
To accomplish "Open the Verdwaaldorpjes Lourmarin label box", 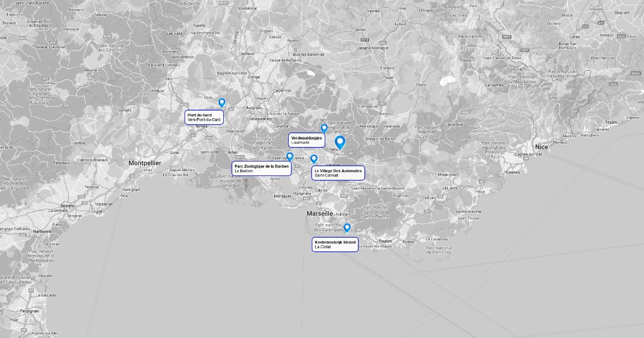I will (x=307, y=140).
